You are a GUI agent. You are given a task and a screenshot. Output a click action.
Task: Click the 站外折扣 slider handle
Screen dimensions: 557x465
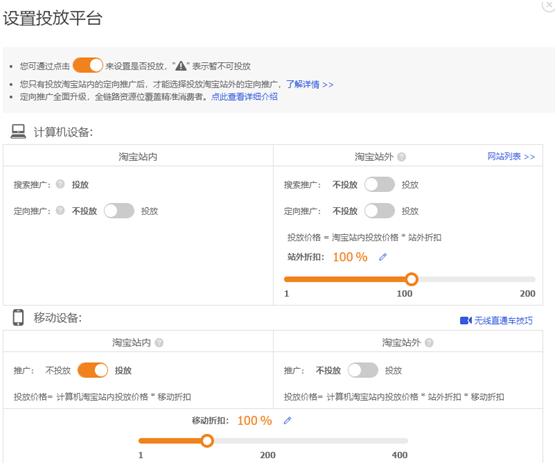point(411,279)
